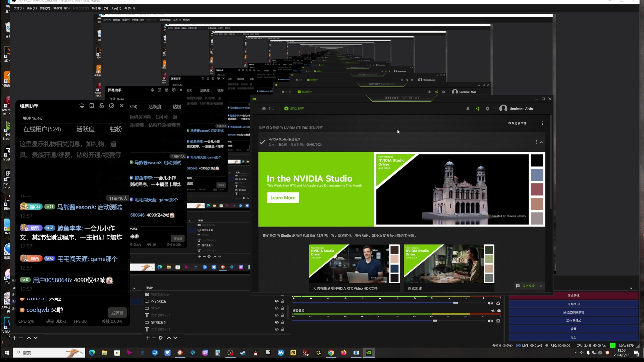Select the 活跃度 tab in 弹幕助手
Image resolution: width=644 pixels, height=362 pixels.
pos(86,129)
